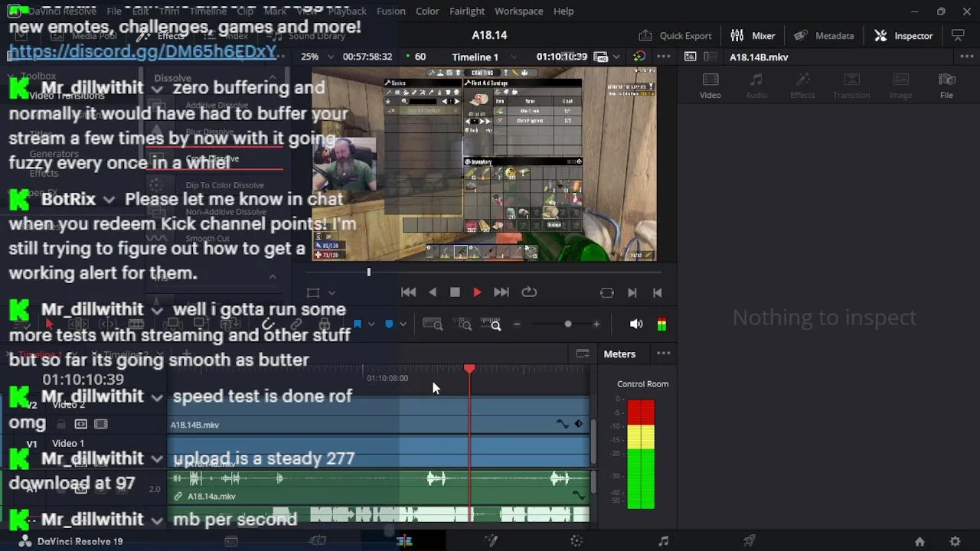Open the Mixer panel
The height and width of the screenshot is (551, 980).
click(753, 35)
